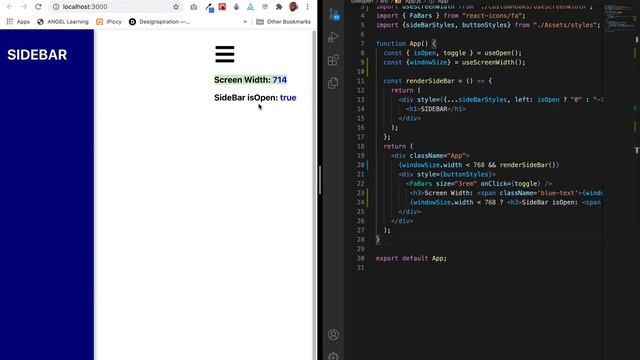Reload the localhost page
The width and height of the screenshot is (640, 360).
point(38,7)
